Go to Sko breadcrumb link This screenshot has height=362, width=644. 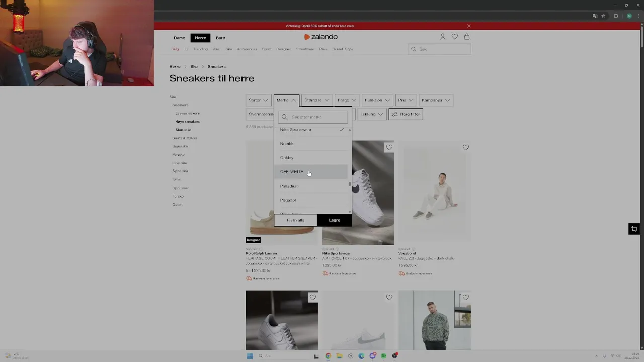[194, 67]
